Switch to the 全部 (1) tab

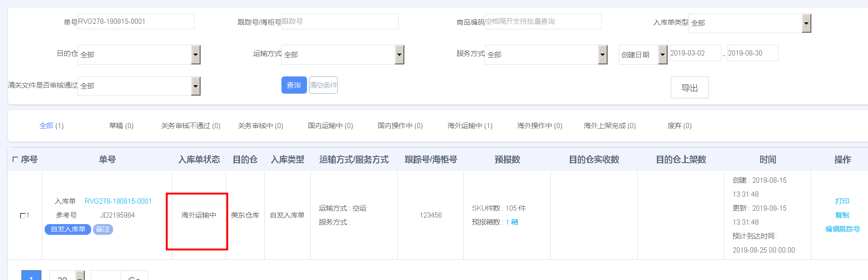click(52, 126)
